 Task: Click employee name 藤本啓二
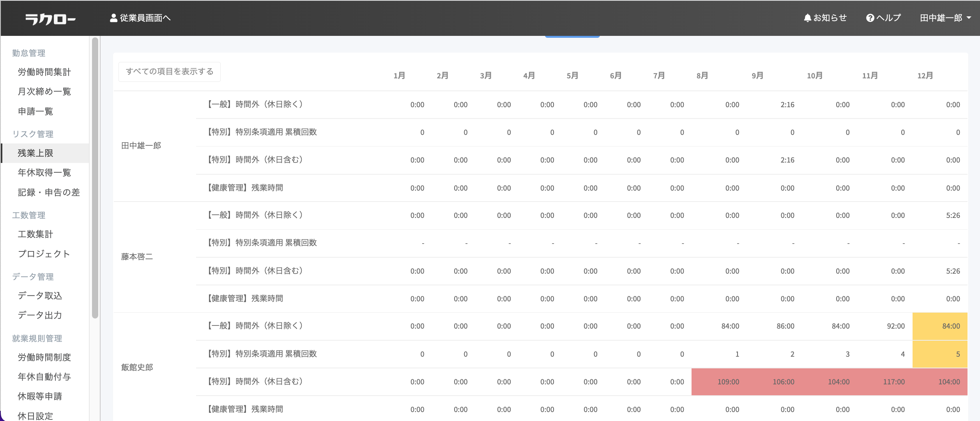coord(137,257)
